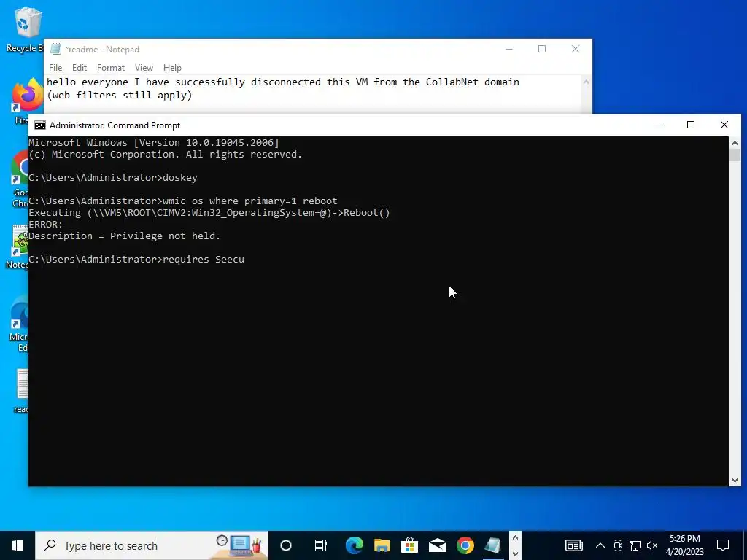Open the Windows Start menu
The width and height of the screenshot is (747, 560).
coord(18,545)
